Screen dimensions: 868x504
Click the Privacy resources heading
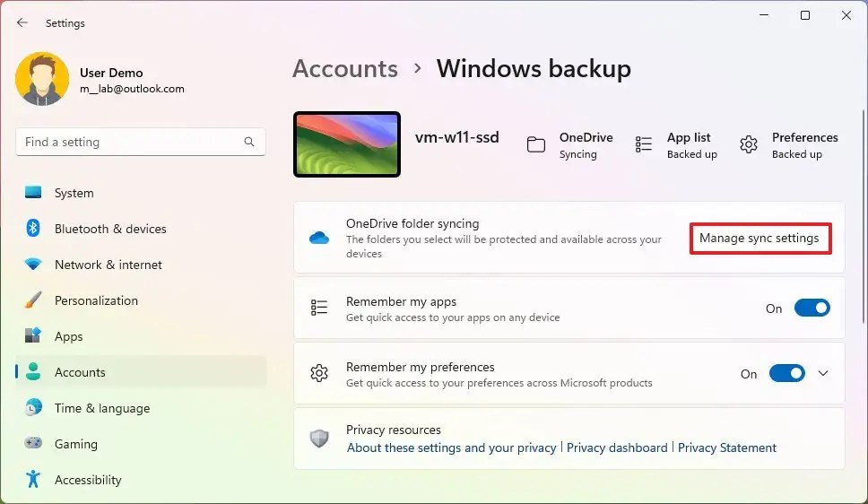pos(393,430)
